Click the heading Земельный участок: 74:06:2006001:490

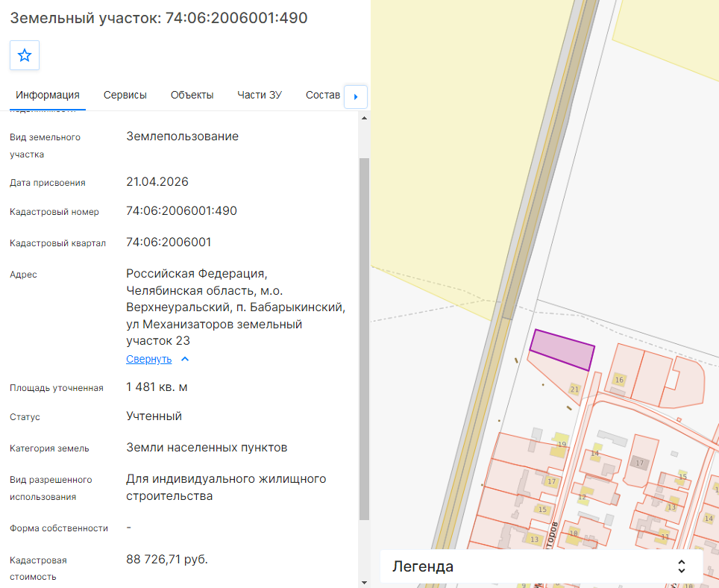pos(159,18)
